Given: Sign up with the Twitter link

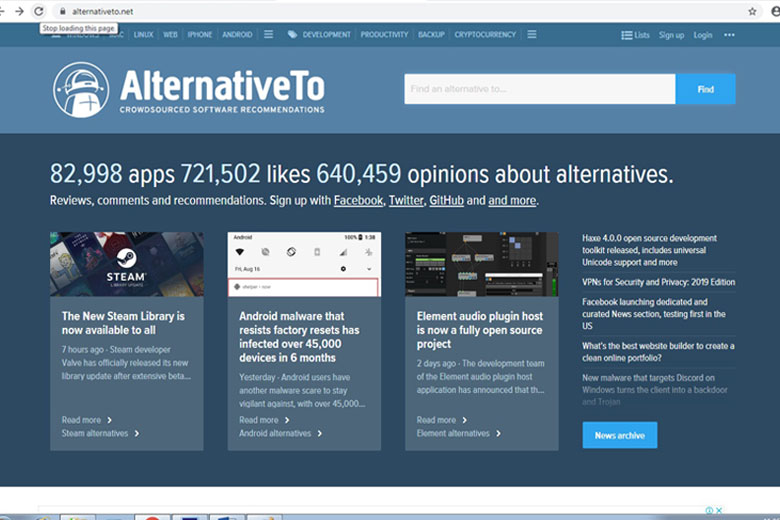Looking at the screenshot, I should 406,201.
